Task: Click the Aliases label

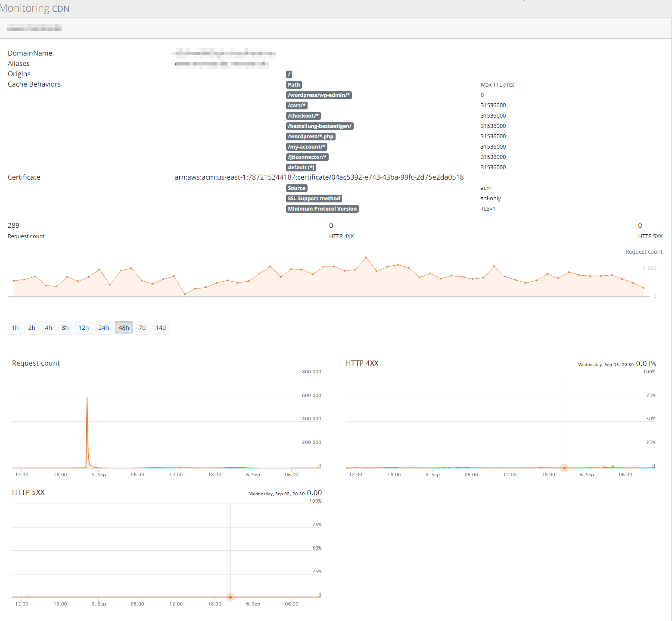Action: tap(19, 64)
